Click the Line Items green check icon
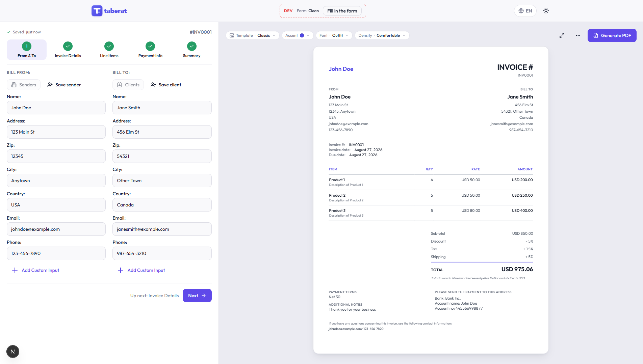643x364 pixels. point(109,46)
